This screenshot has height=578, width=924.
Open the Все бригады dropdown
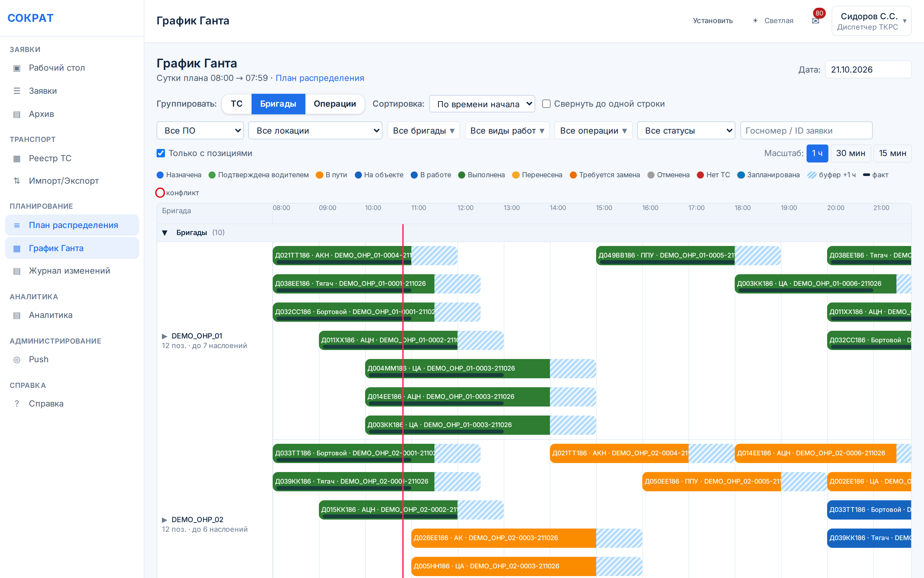pyautogui.click(x=424, y=130)
